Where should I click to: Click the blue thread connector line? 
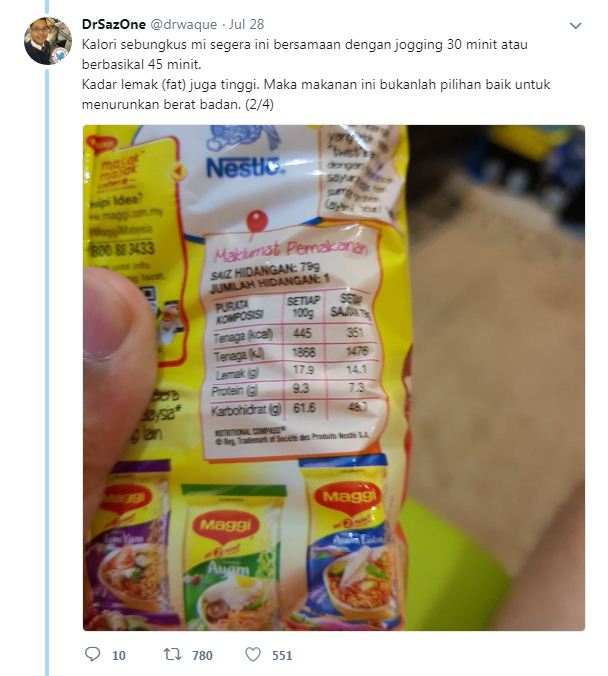tap(47, 371)
